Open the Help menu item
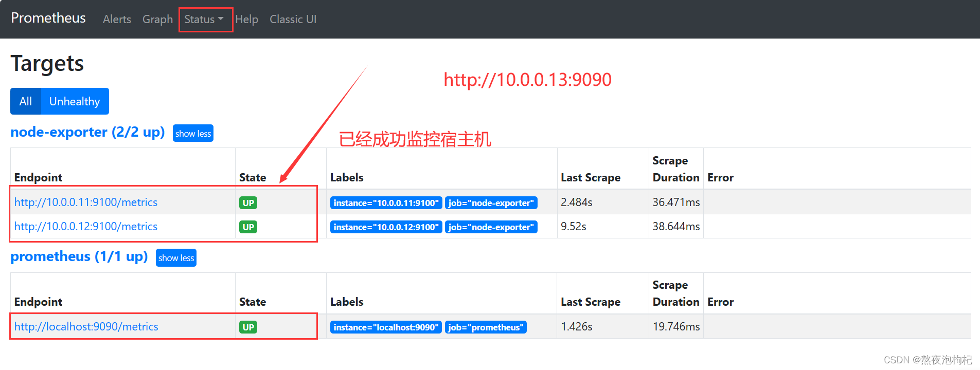 tap(246, 20)
